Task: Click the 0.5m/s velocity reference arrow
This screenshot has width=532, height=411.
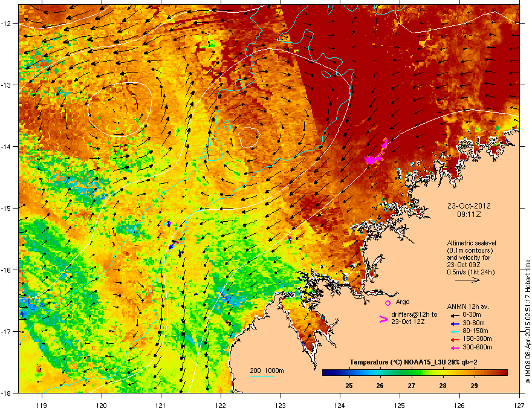Action: (x=467, y=280)
